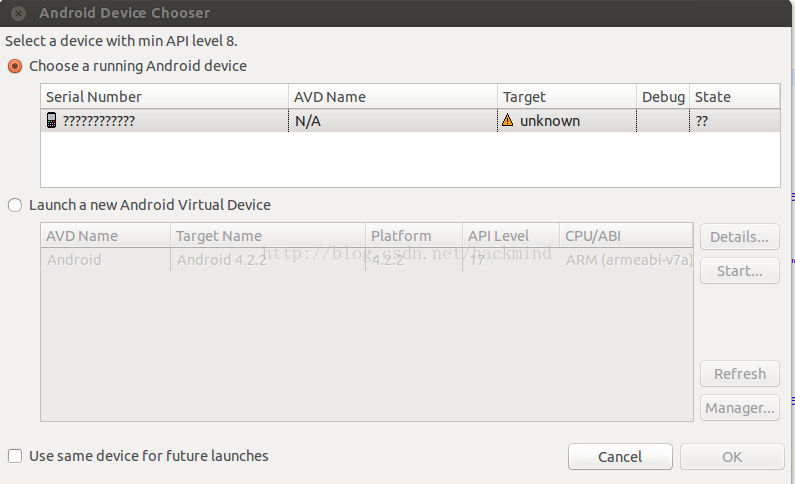
Task: Sort running devices by AVD Name header
Action: coord(393,97)
